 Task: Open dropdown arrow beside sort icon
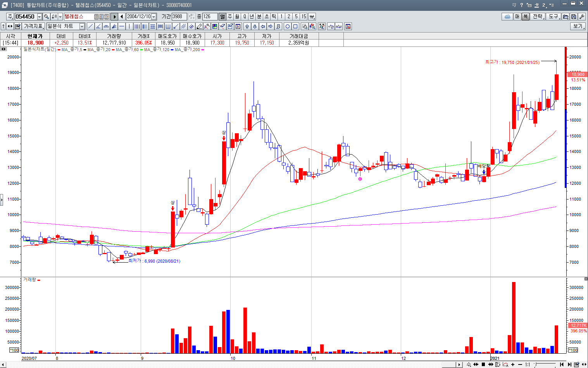coord(60,17)
